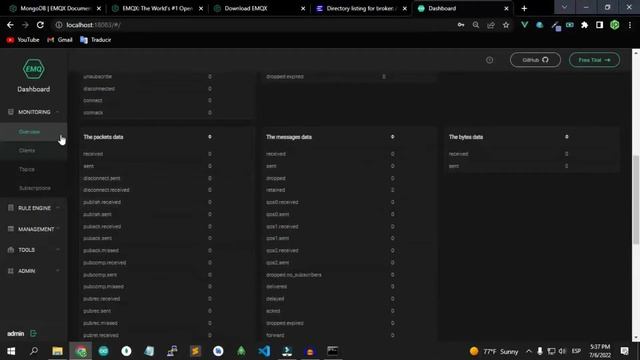The height and width of the screenshot is (360, 640).
Task: Click the browser back arrow
Action: [x=10, y=25]
